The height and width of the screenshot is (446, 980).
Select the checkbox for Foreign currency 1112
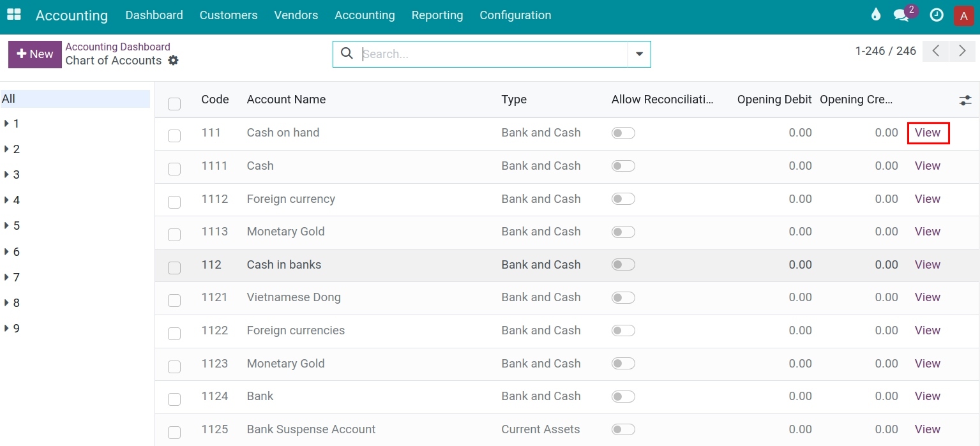(174, 202)
